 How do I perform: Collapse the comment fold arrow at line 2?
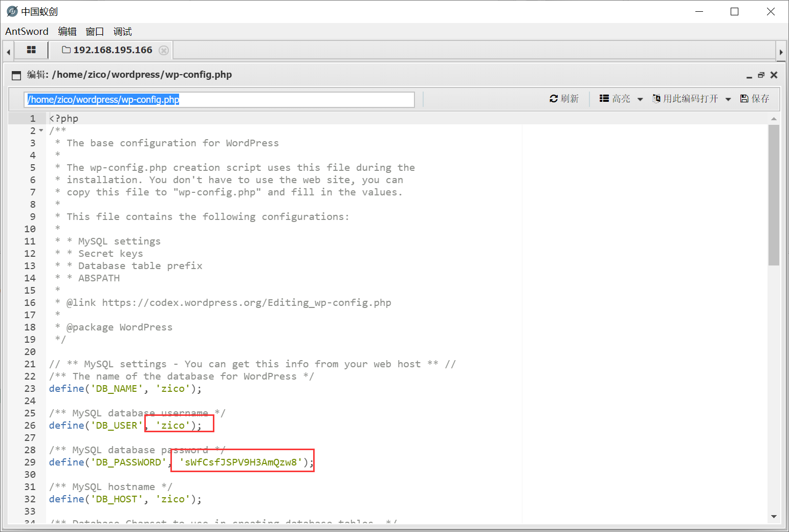coord(41,130)
